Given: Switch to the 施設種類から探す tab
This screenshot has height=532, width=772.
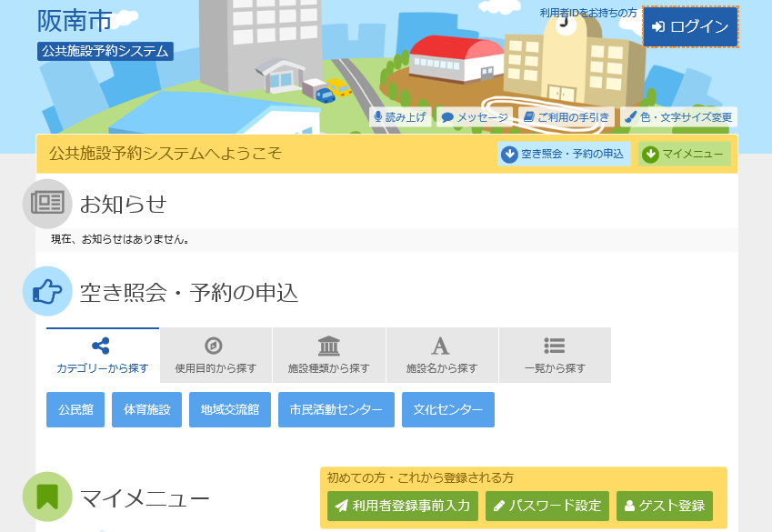Looking at the screenshot, I should coord(328,355).
